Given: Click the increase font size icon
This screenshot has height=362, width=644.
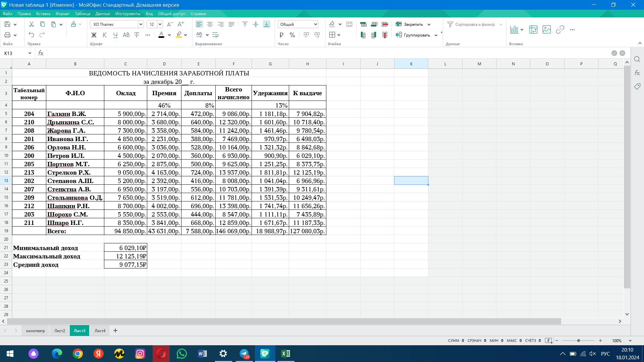Looking at the screenshot, I should coord(181,24).
